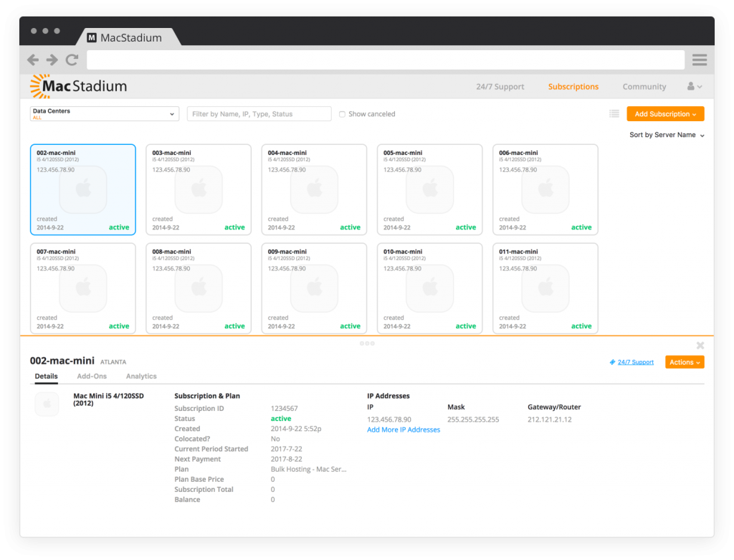Viewport: 734px width, 560px height.
Task: Click the Colocated? value No
Action: 275,439
